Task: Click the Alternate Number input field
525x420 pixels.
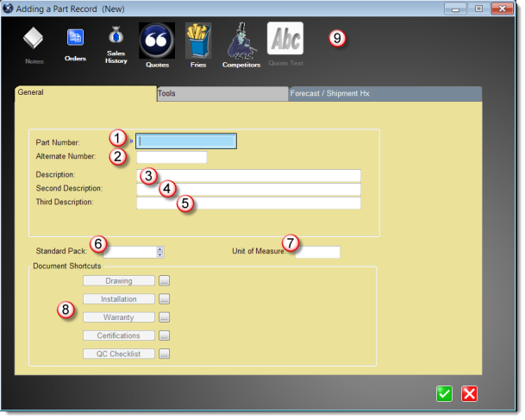Action: click(172, 157)
